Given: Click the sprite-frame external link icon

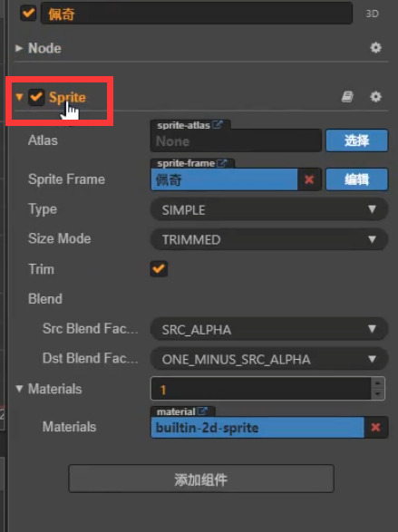Looking at the screenshot, I should pos(221,163).
